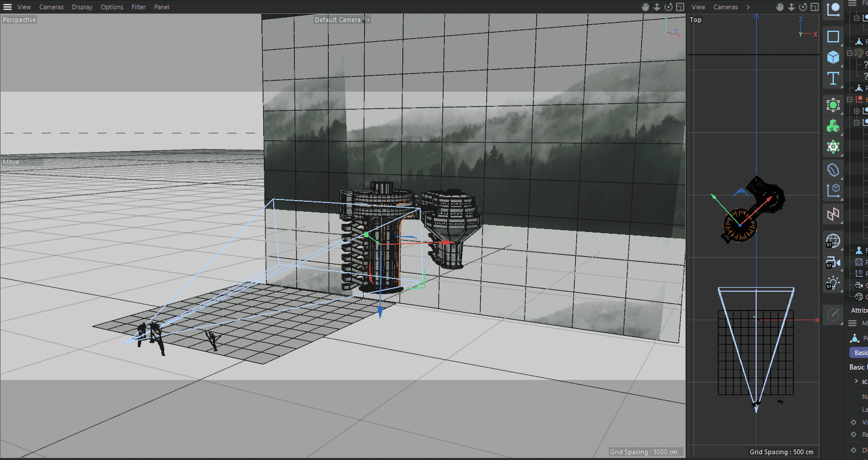Open Attribute Manager mode hamburger menu
The width and height of the screenshot is (868, 460).
[x=852, y=323]
